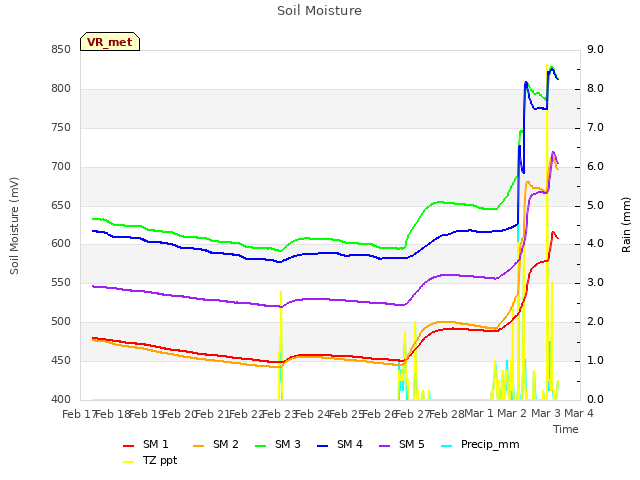Click the 7.0 right axis value

coord(596,128)
